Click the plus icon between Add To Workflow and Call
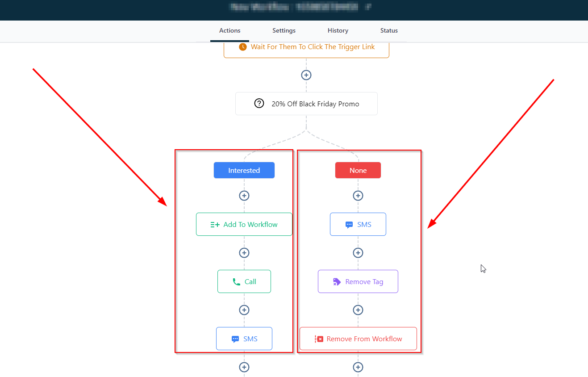 [x=244, y=253]
